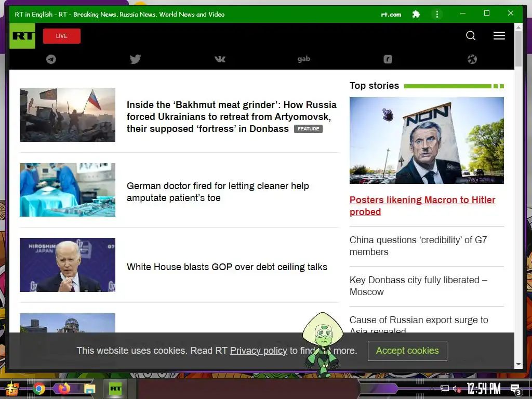Open Cause of Russian export surge story
532x399 pixels.
pos(419,324)
